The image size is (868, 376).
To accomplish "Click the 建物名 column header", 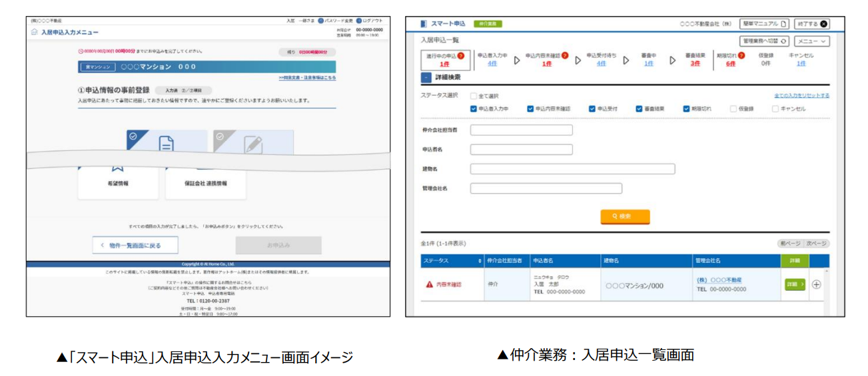I will pos(645,261).
